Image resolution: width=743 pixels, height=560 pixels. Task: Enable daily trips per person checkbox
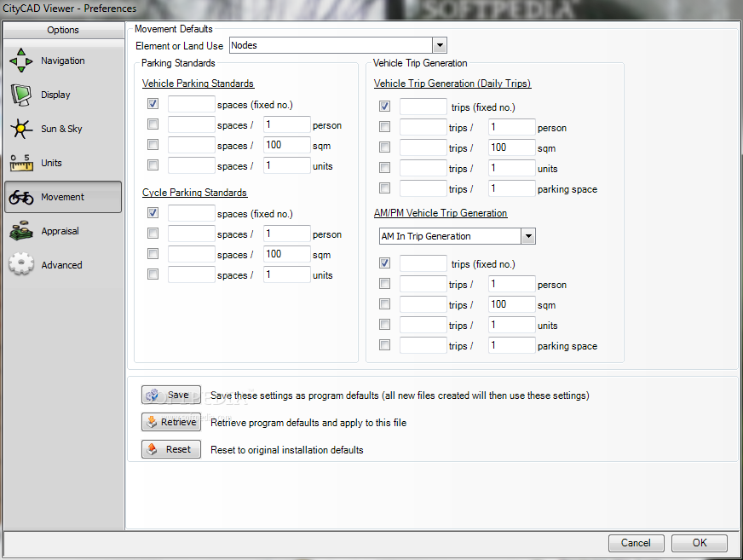click(385, 127)
